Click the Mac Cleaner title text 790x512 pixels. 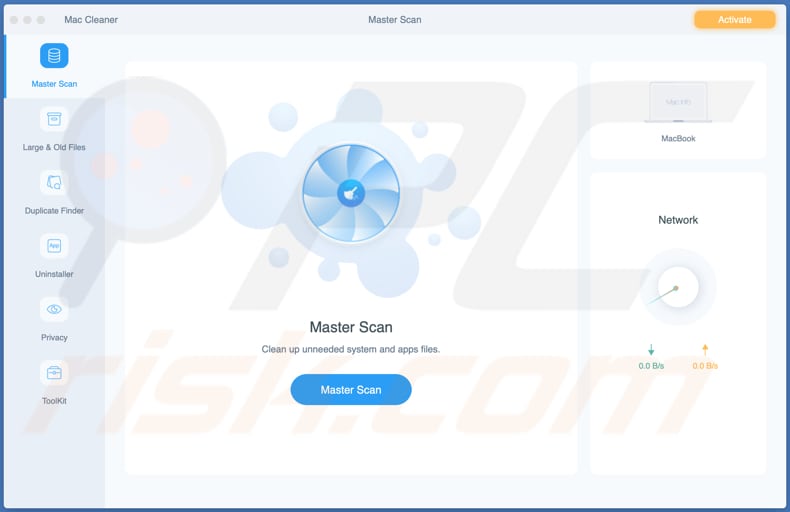91,20
